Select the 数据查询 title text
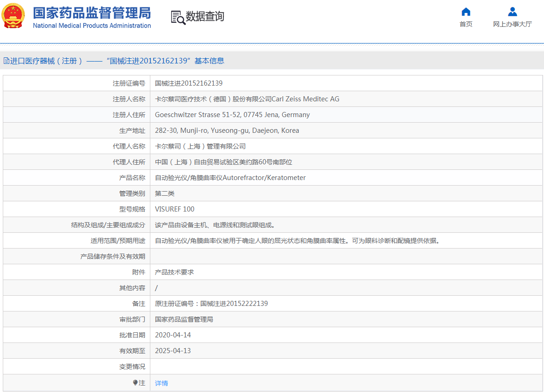The width and height of the screenshot is (544, 392). pyautogui.click(x=205, y=17)
